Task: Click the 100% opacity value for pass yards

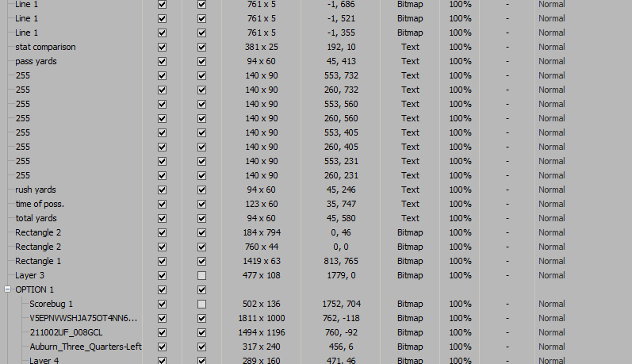Action: click(460, 61)
